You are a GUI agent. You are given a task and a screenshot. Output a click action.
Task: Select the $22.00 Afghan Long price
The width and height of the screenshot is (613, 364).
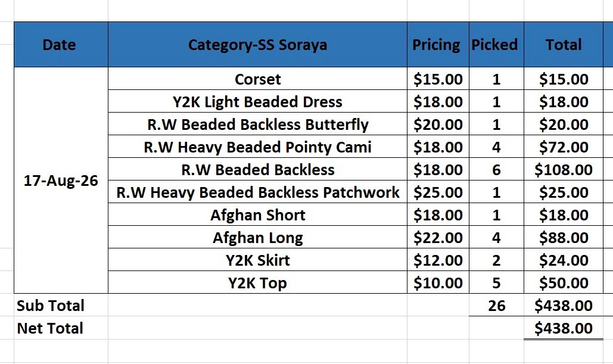point(438,238)
